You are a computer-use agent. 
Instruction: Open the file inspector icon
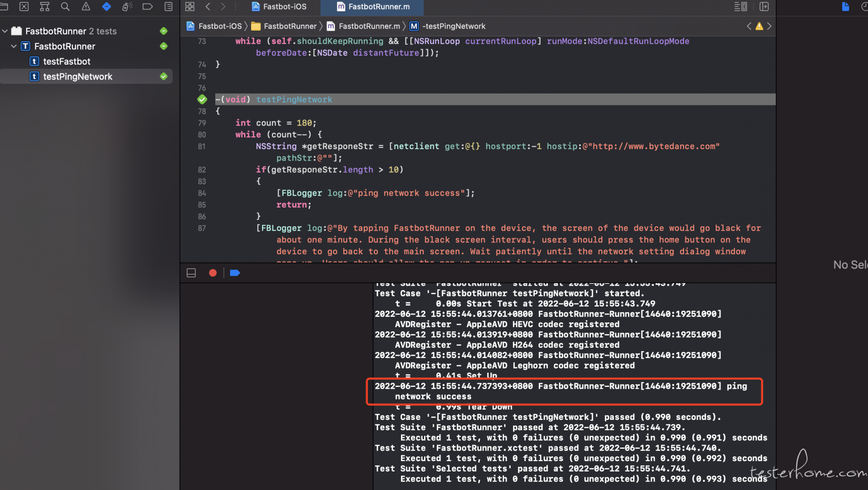tap(845, 6)
